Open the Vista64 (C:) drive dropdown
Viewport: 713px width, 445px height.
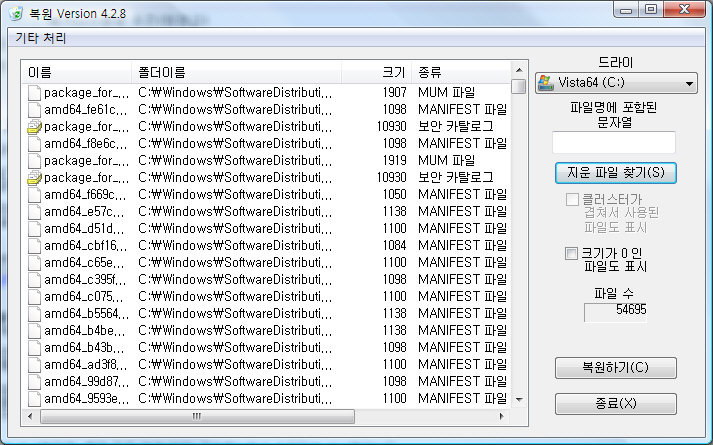616,83
